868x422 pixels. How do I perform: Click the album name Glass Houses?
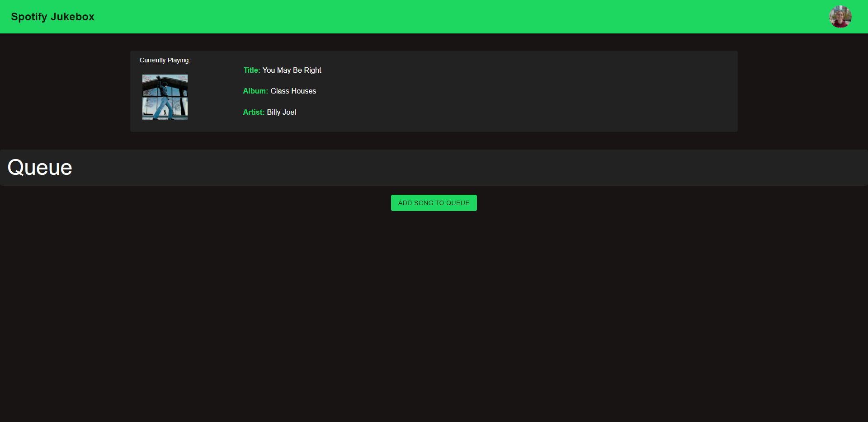pyautogui.click(x=293, y=91)
